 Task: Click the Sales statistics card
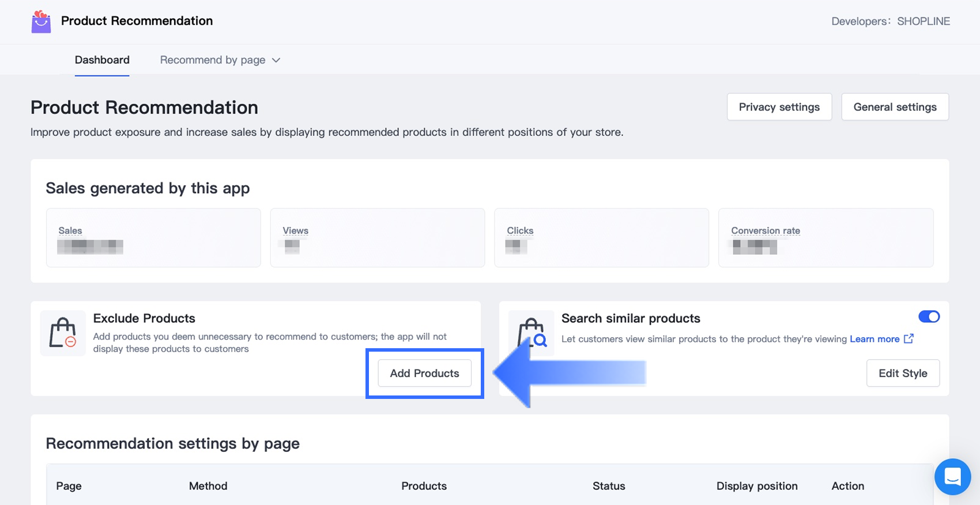click(x=153, y=238)
